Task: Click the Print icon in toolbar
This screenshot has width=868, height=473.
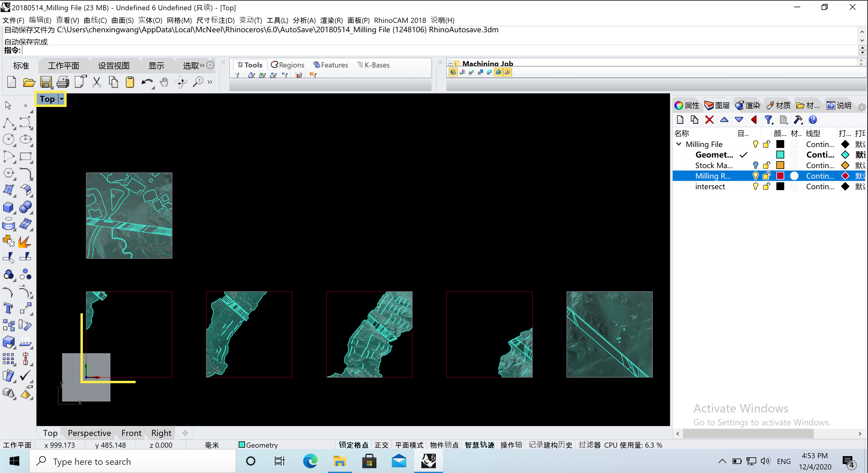Action: click(63, 82)
